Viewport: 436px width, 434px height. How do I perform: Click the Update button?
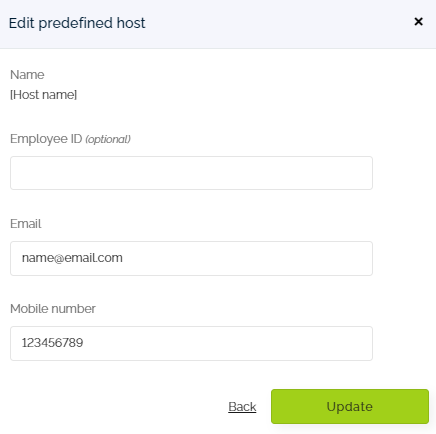coord(350,406)
